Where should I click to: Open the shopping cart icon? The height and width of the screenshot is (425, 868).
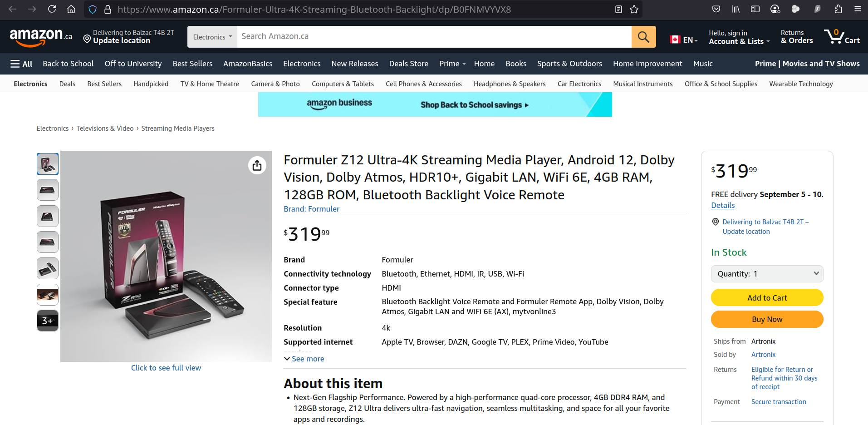[841, 37]
